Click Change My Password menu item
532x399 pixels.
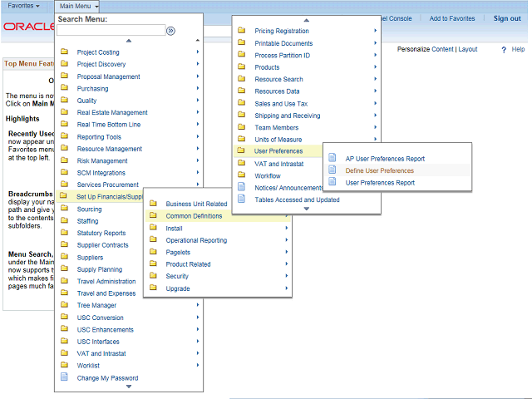[x=107, y=378]
